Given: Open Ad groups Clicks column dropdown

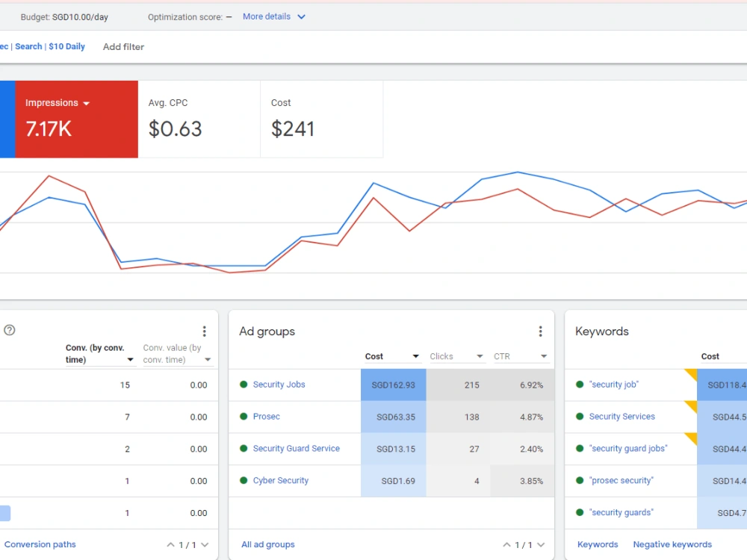Looking at the screenshot, I should coord(480,356).
